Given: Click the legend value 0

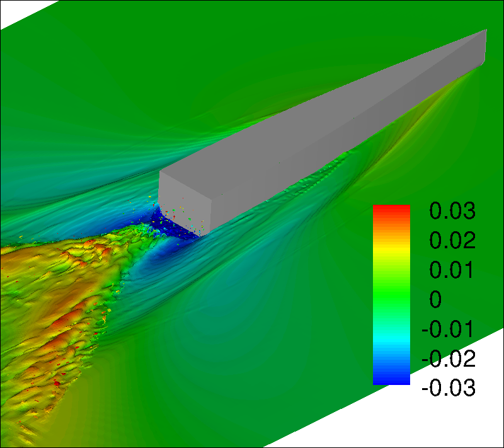Looking at the screenshot, I should click(435, 299).
